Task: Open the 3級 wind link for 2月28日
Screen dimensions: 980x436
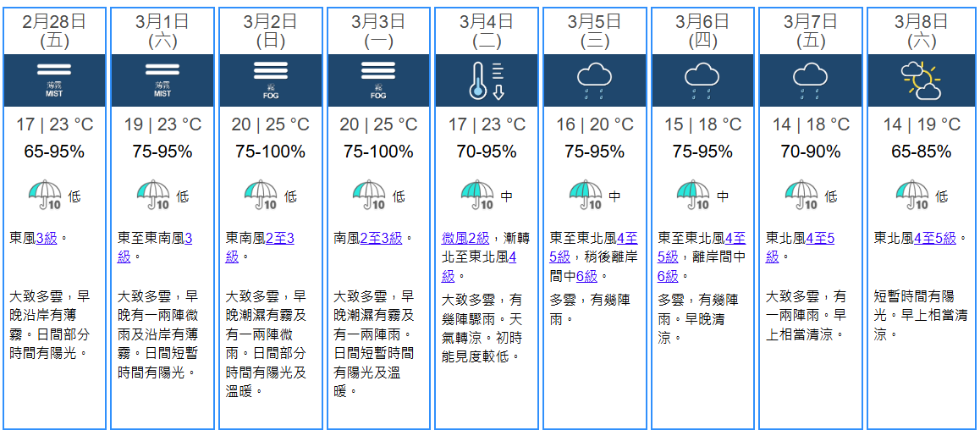Action: pos(47,239)
